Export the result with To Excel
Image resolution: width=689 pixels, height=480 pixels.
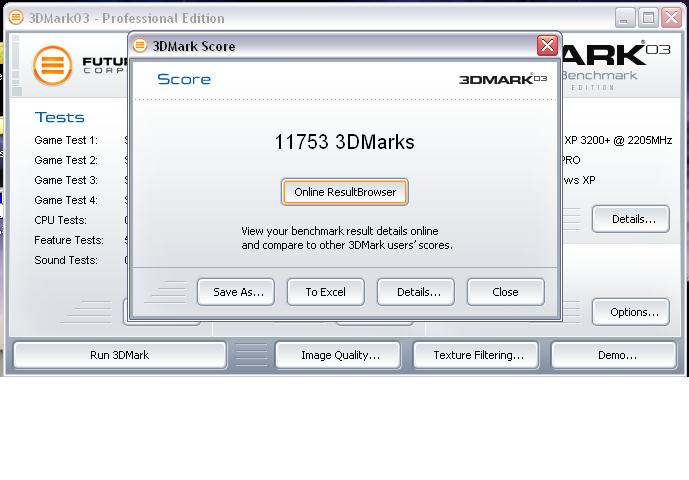326,292
